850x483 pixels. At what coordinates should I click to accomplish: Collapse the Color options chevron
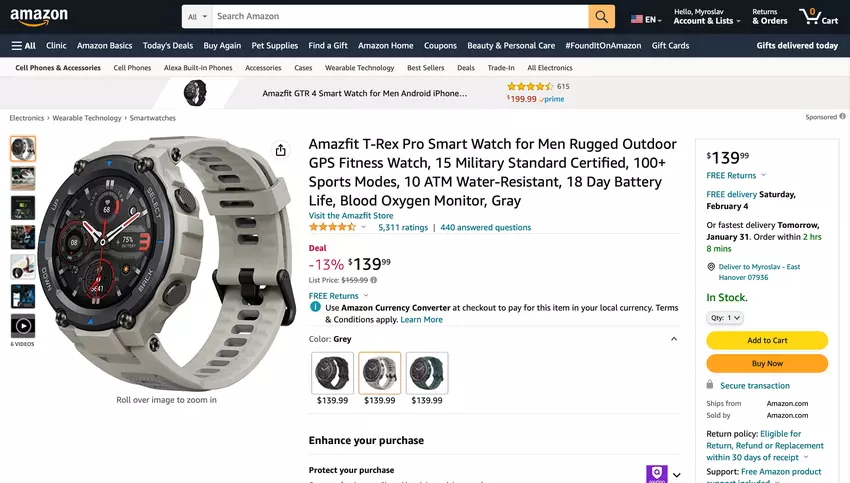pyautogui.click(x=673, y=339)
